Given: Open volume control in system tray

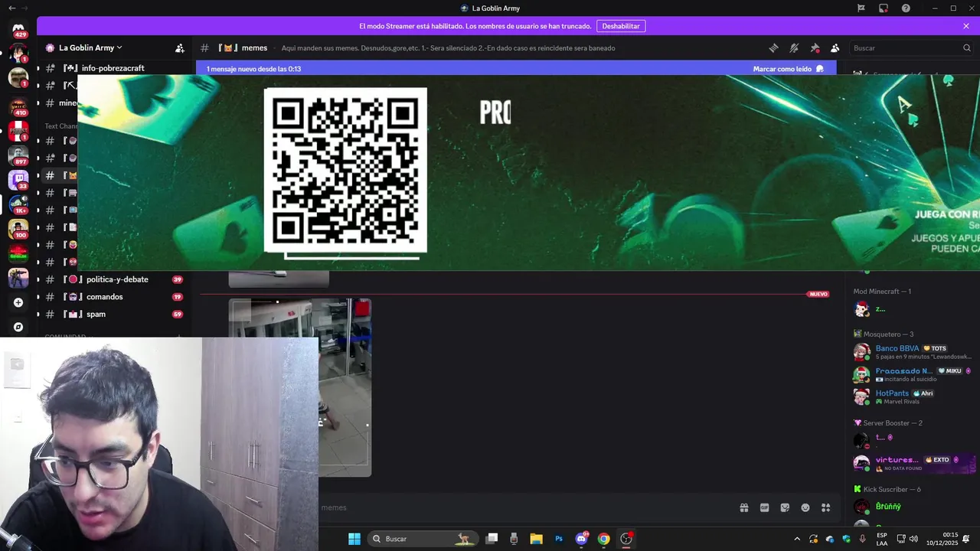Looking at the screenshot, I should point(913,539).
